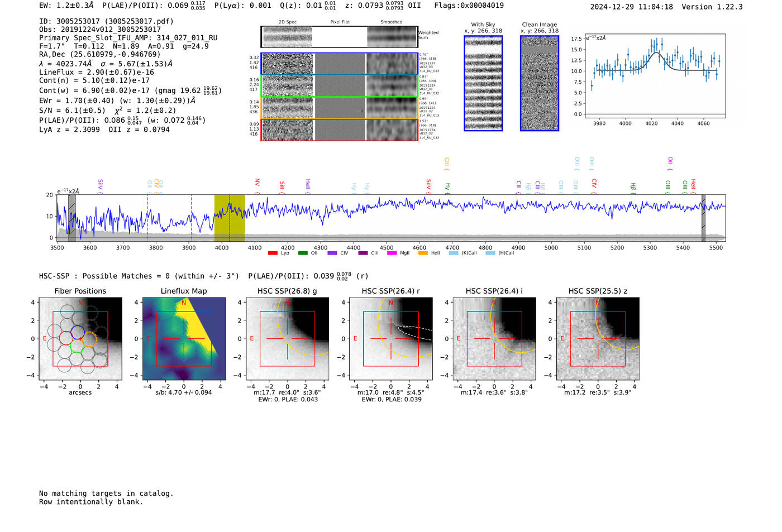Viewport: 782px width, 532px height.
Task: Click the 2024-12-29 11:04:18 timestamp
Action: [631, 7]
